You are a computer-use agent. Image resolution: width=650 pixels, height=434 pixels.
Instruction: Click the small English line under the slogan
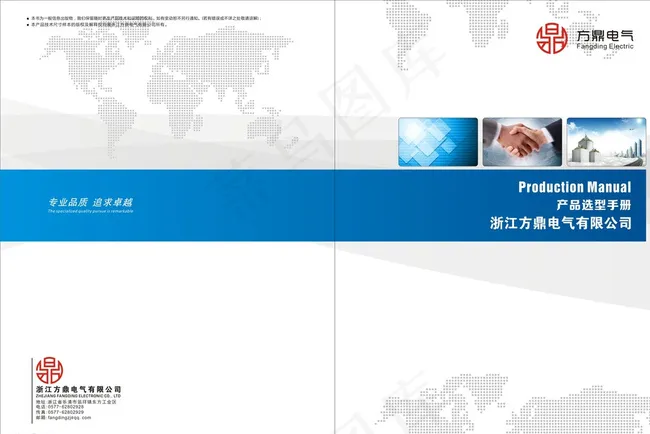[x=90, y=211]
